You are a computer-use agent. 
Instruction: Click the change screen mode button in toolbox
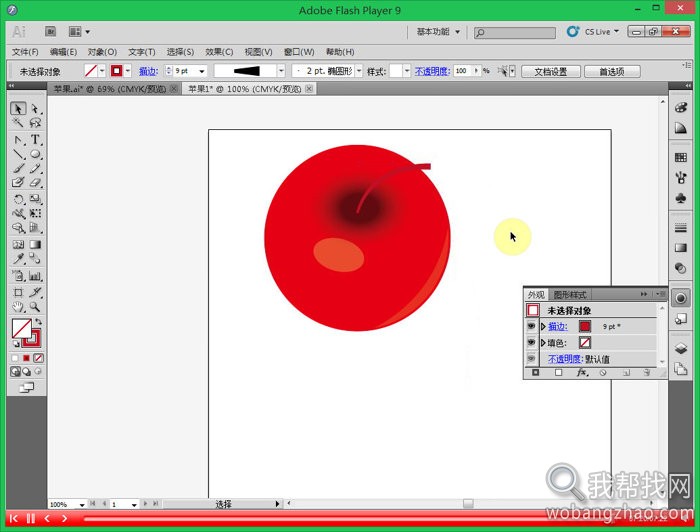(x=26, y=387)
